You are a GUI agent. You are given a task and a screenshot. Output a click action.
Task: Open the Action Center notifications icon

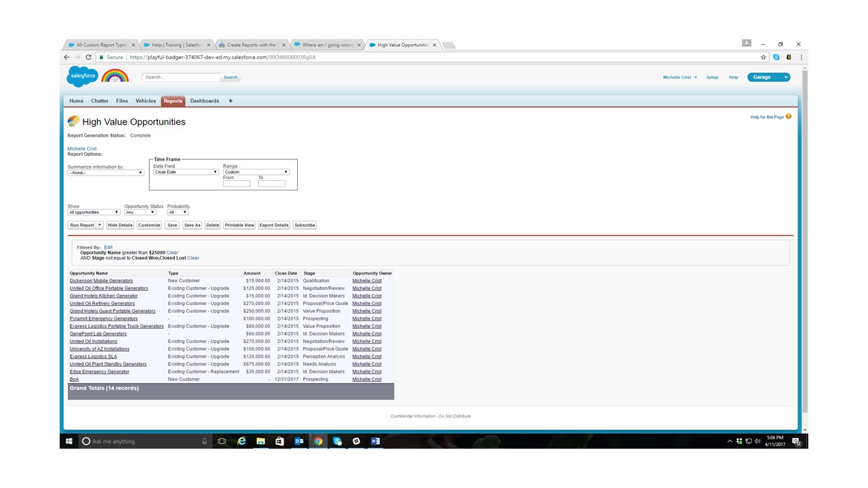(x=797, y=441)
